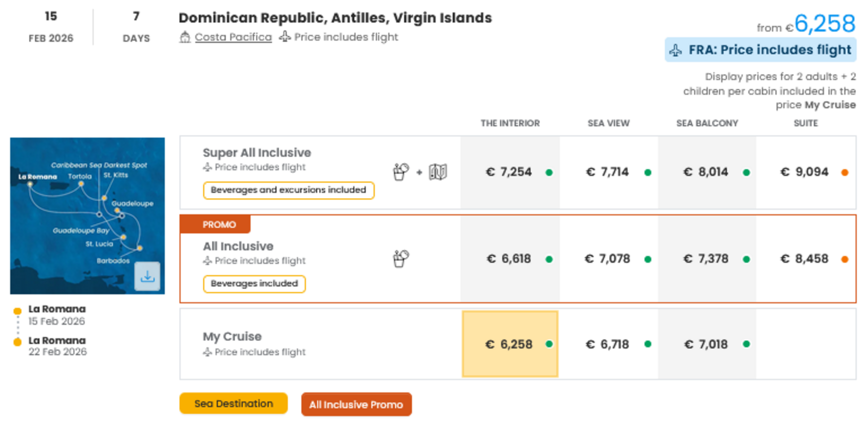The image size is (868, 424).
Task: Click airplane icon in FRA flight badge
Action: [675, 50]
